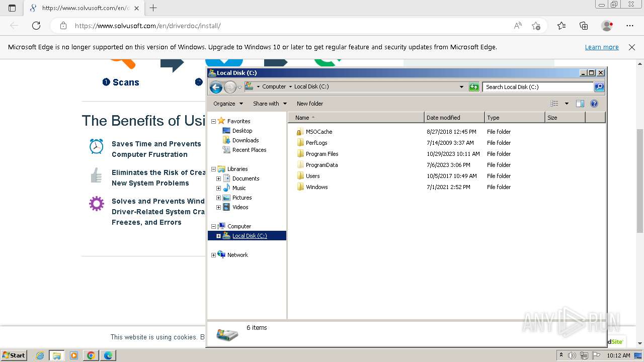The image size is (644, 362).
Task: Sort by the Size column header
Action: tap(565, 118)
